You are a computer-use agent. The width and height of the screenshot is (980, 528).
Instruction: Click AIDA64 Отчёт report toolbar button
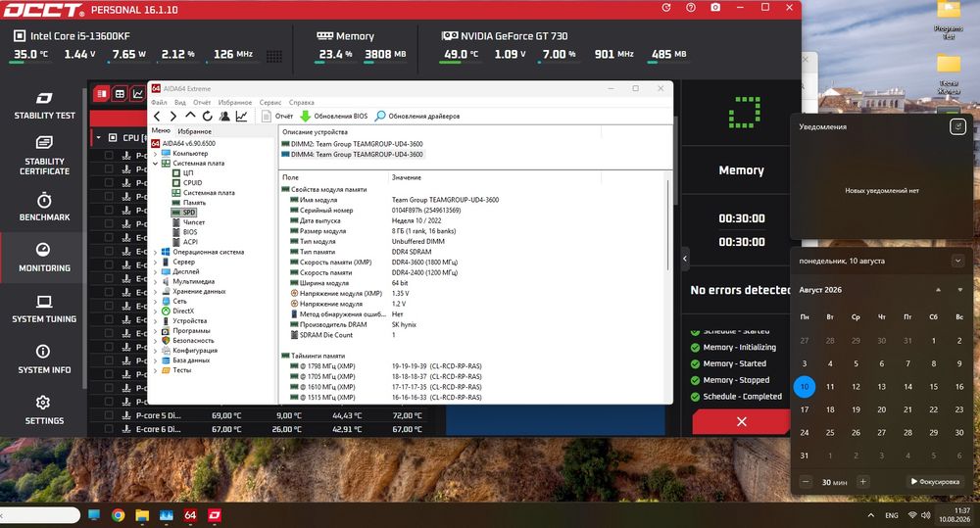277,117
